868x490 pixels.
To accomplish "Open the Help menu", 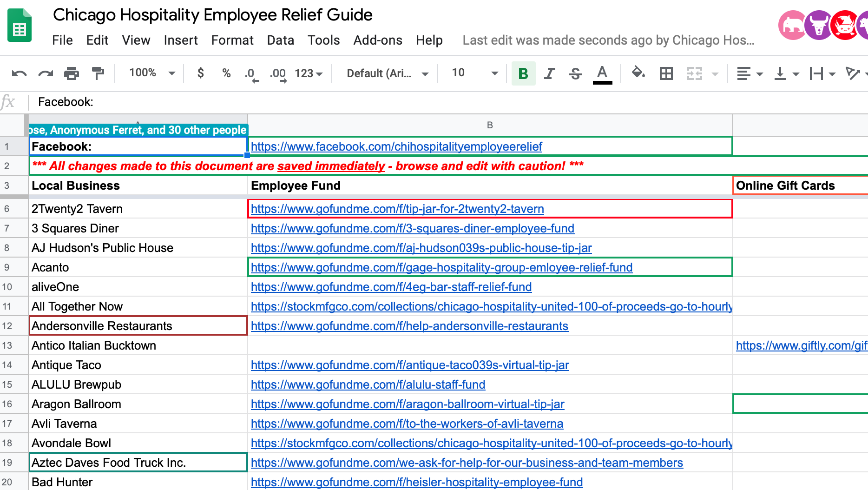I will point(429,40).
